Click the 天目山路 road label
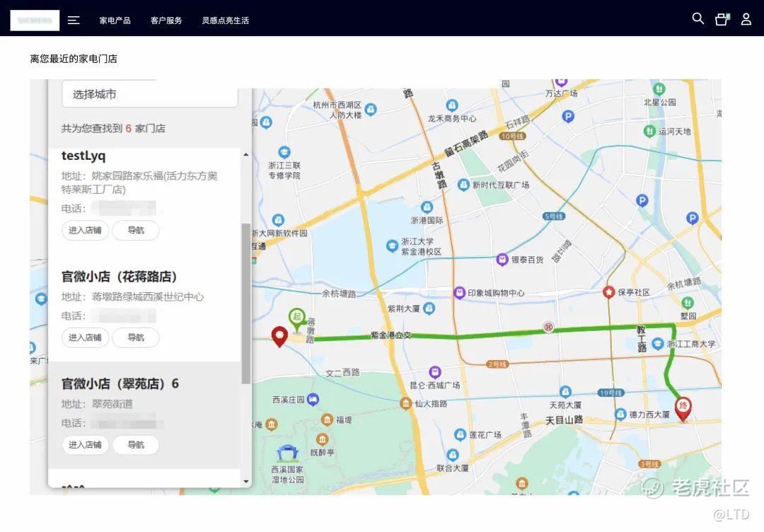 565,420
